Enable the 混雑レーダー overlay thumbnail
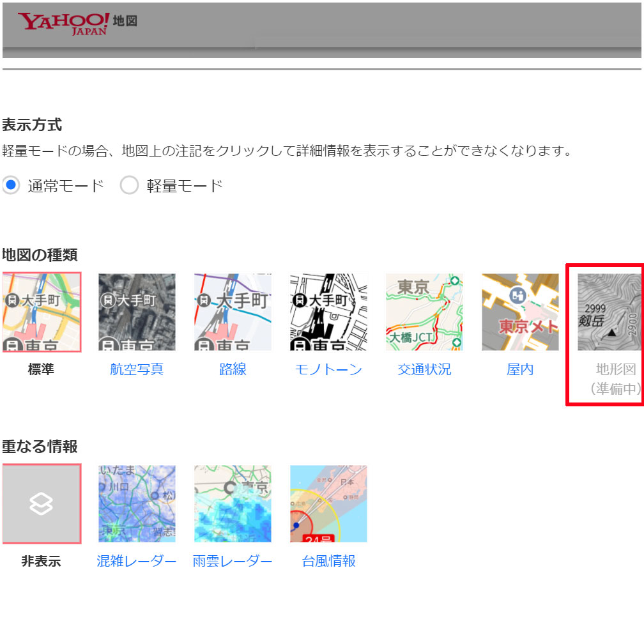The image size is (644, 644). click(x=137, y=504)
